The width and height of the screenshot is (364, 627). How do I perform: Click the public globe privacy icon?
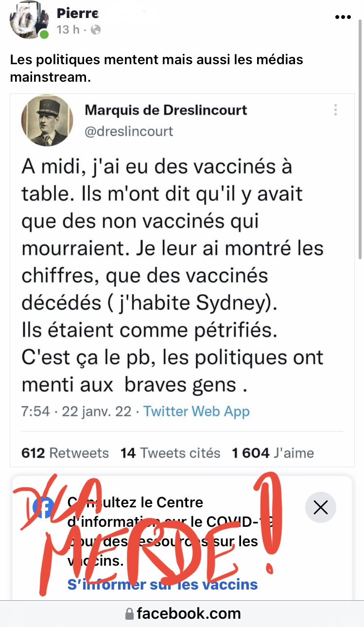[96, 30]
